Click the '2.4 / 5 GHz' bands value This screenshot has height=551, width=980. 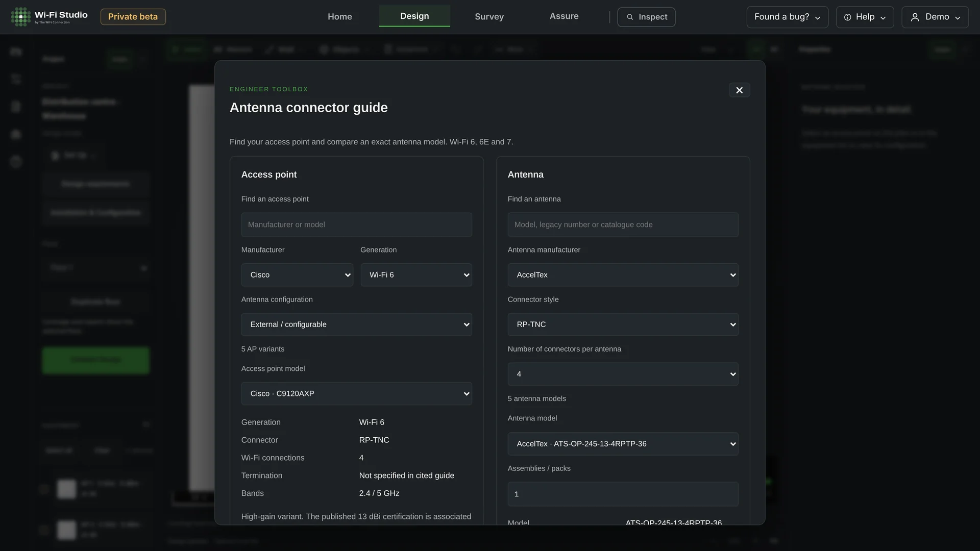379,493
